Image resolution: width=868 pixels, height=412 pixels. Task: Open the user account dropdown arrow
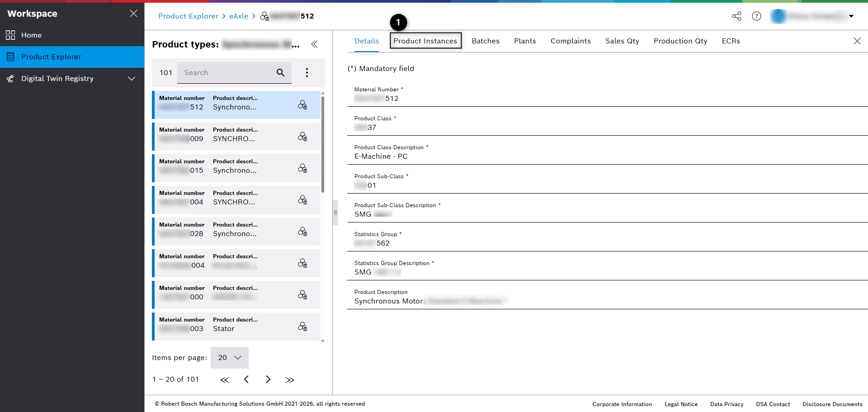(x=851, y=16)
